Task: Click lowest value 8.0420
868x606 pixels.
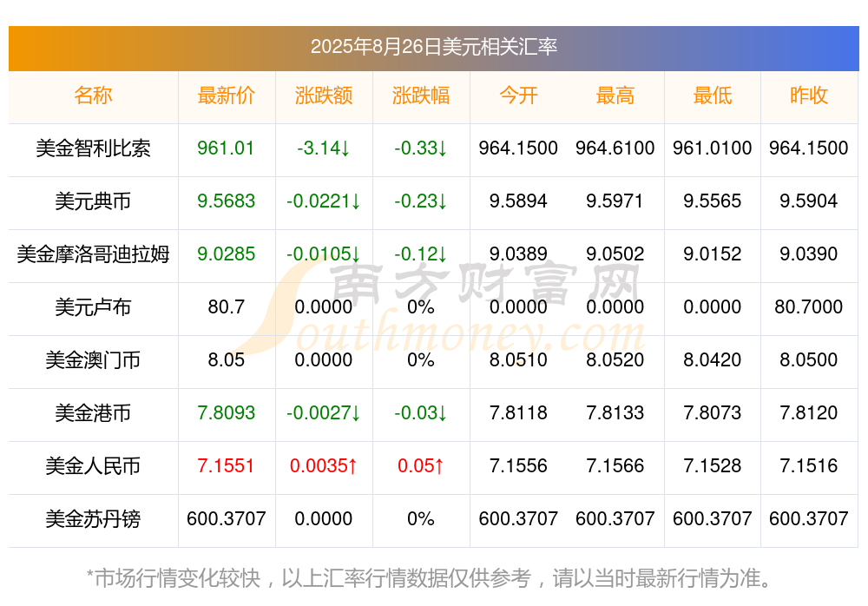Action: click(713, 360)
